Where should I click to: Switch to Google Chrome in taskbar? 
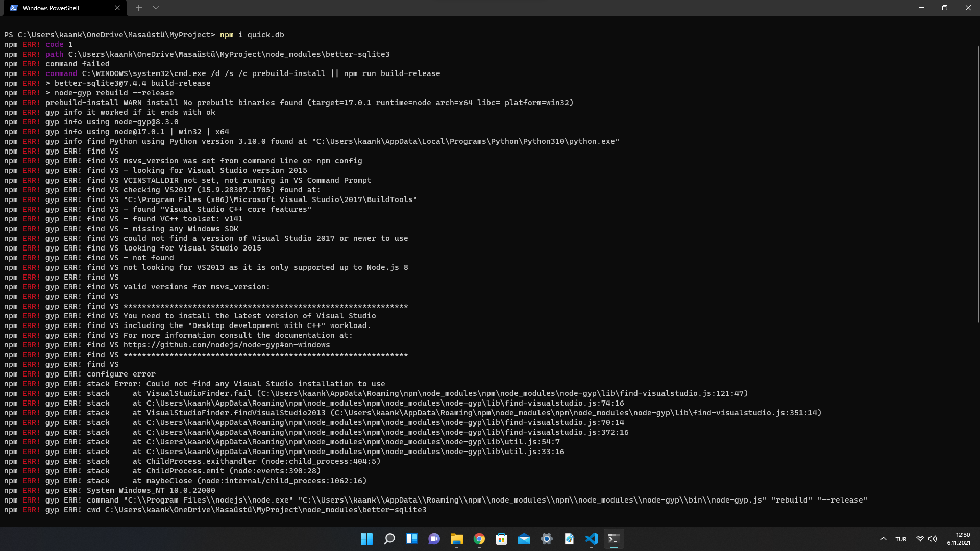coord(479,539)
